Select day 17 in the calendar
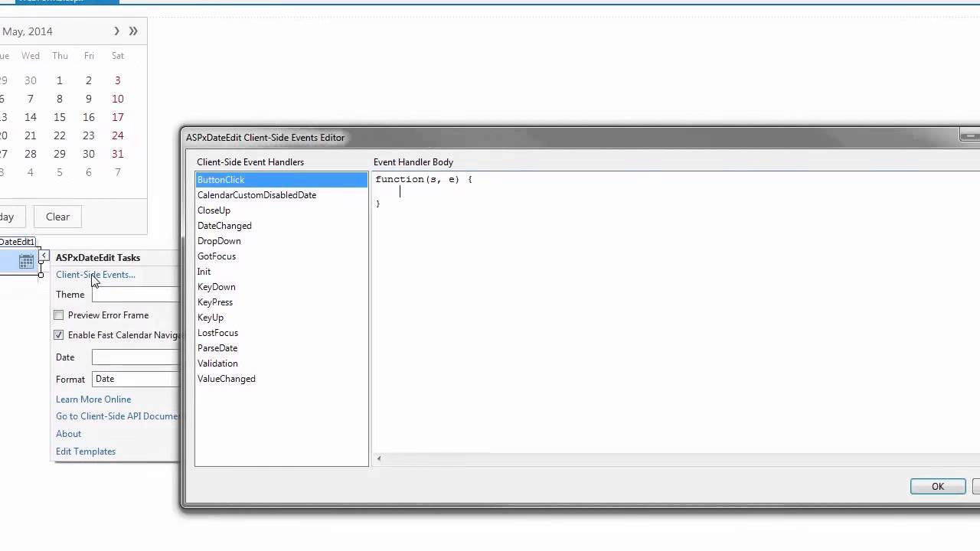980x551 pixels. pos(117,117)
